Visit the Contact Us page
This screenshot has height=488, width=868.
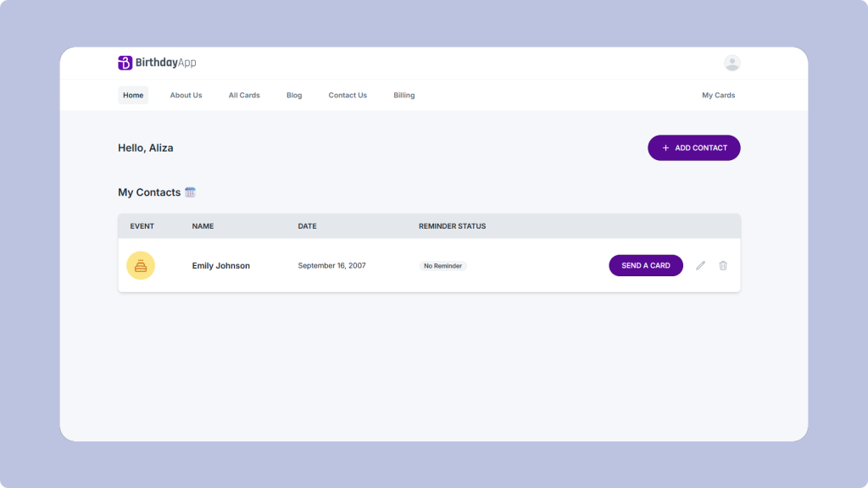pyautogui.click(x=348, y=95)
